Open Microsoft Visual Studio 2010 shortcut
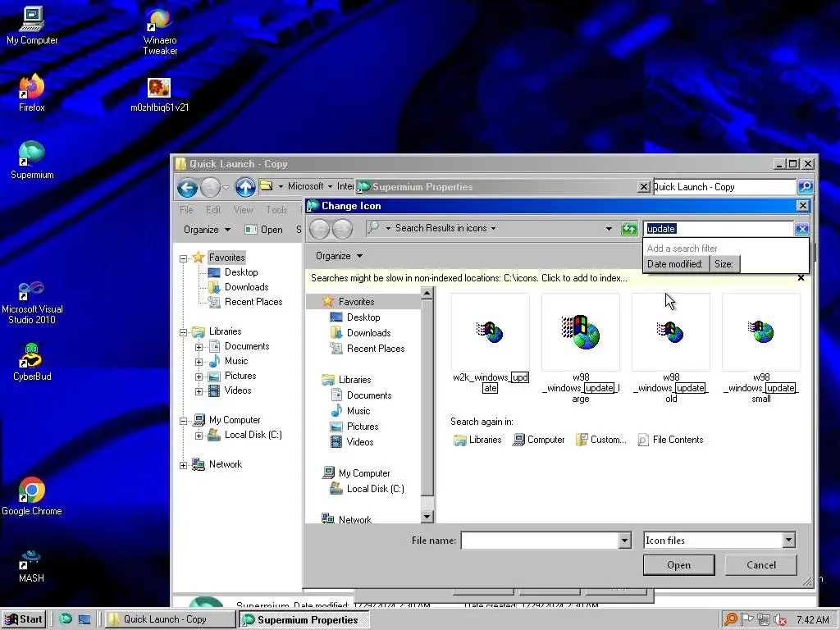840x630 pixels. (x=32, y=302)
